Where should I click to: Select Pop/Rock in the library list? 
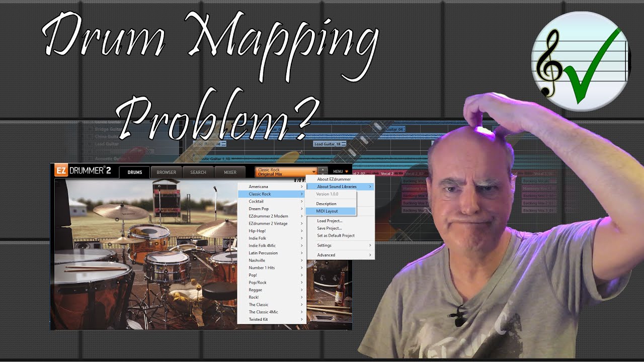coord(271,283)
